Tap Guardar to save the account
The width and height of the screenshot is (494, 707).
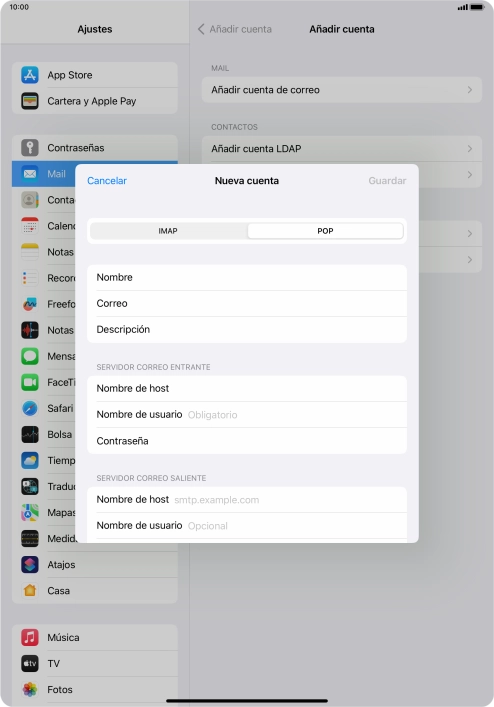pos(387,180)
